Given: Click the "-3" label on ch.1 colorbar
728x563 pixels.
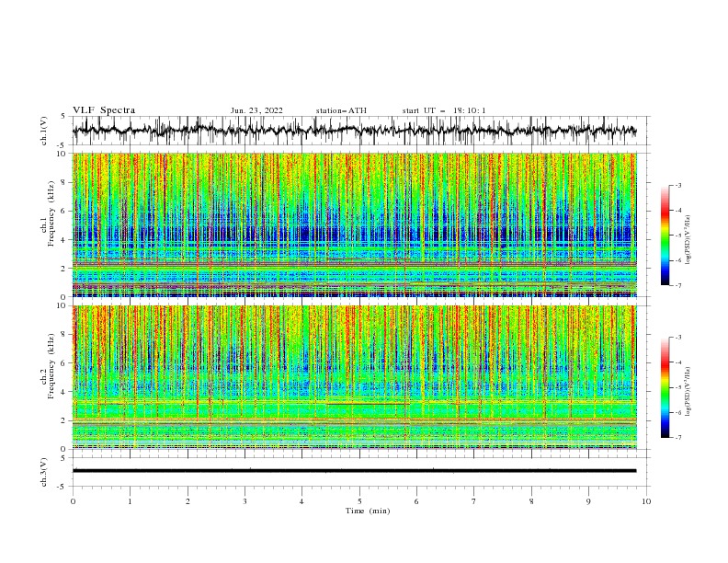Looking at the screenshot, I should (x=678, y=185).
